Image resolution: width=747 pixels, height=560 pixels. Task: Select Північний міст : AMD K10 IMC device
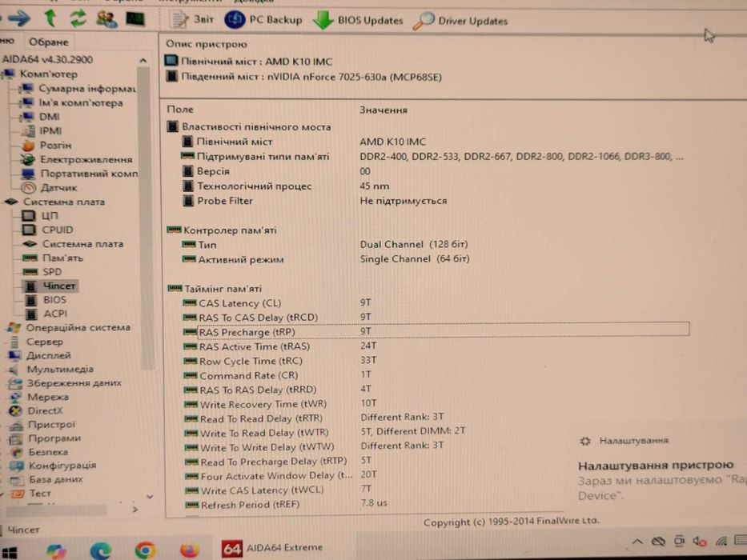(x=249, y=62)
